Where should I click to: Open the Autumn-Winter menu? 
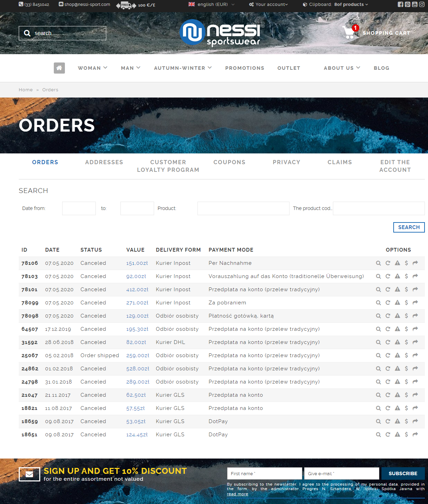[183, 68]
